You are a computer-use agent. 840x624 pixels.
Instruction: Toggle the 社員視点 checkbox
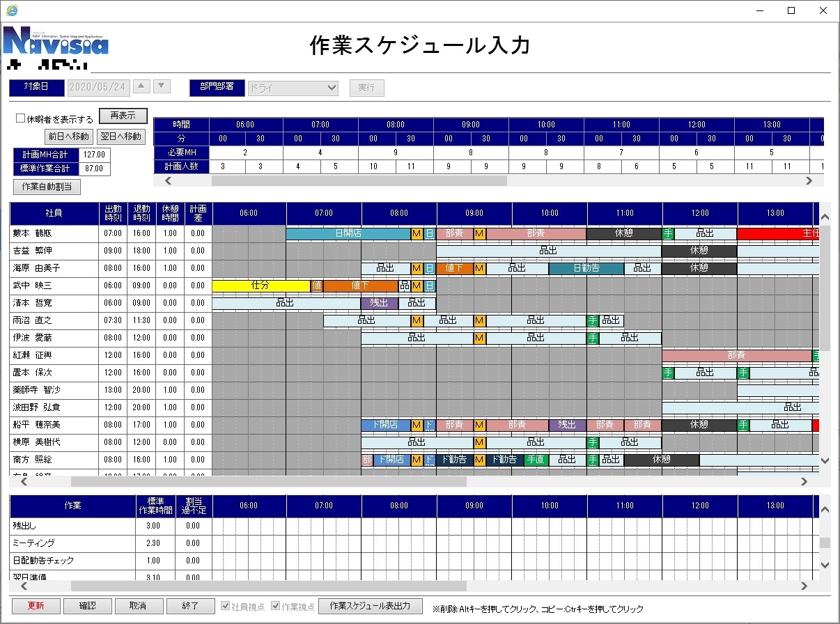[226, 607]
